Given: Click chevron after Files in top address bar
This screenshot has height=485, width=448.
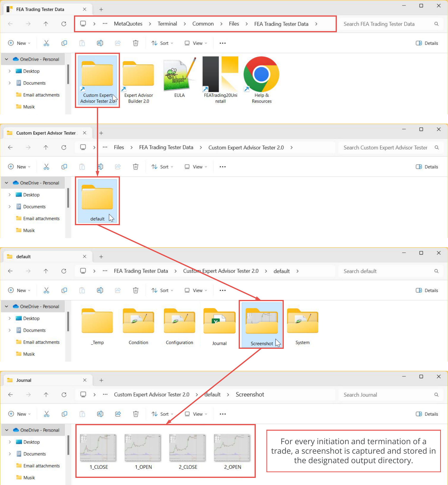Looking at the screenshot, I should pos(247,24).
